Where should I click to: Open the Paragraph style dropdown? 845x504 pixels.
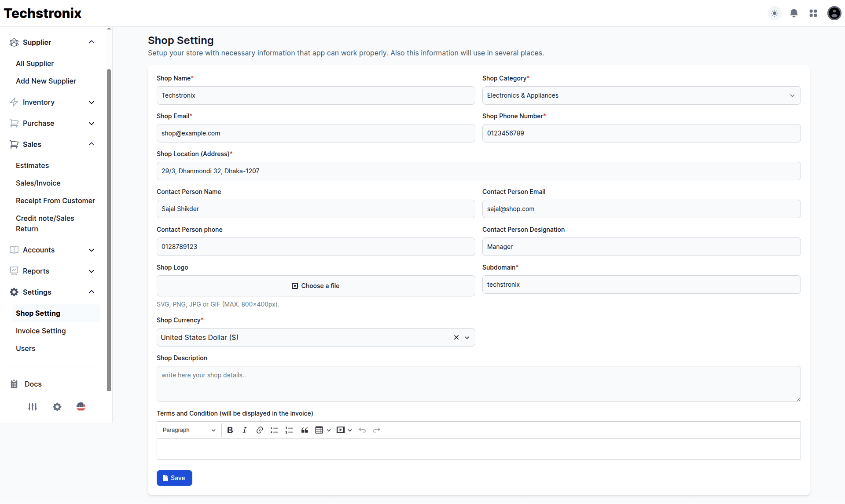(x=189, y=430)
